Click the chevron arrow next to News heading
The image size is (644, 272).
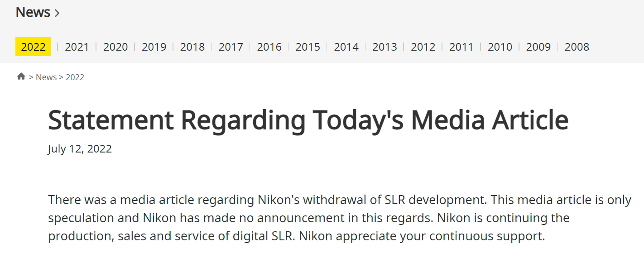pyautogui.click(x=57, y=13)
